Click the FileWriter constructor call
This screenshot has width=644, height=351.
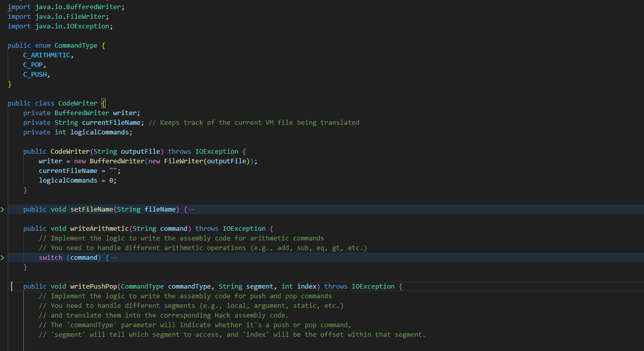click(x=184, y=161)
